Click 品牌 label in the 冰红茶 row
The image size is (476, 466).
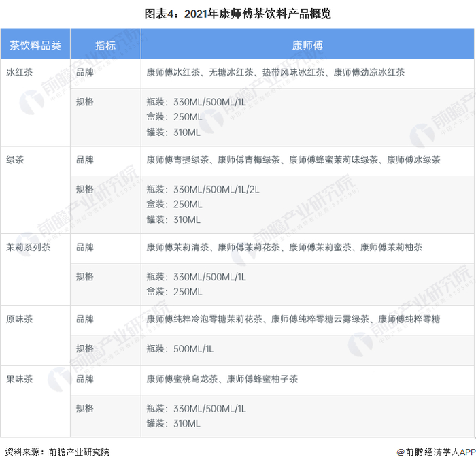click(x=85, y=72)
